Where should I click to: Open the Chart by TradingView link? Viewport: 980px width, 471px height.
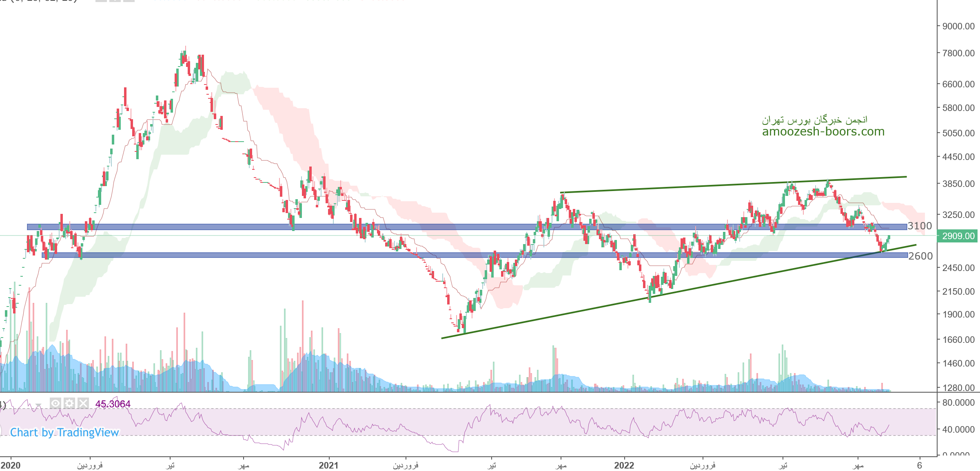click(x=64, y=432)
